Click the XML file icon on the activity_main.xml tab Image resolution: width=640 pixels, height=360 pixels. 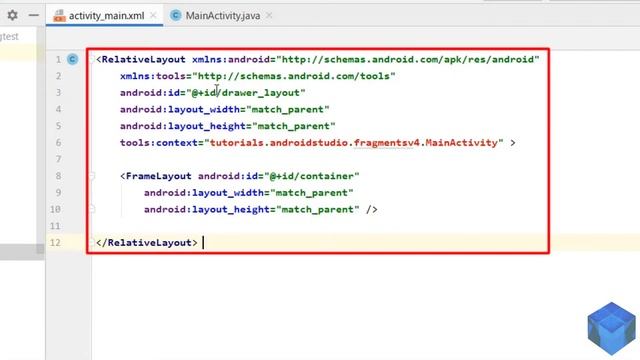tap(59, 16)
